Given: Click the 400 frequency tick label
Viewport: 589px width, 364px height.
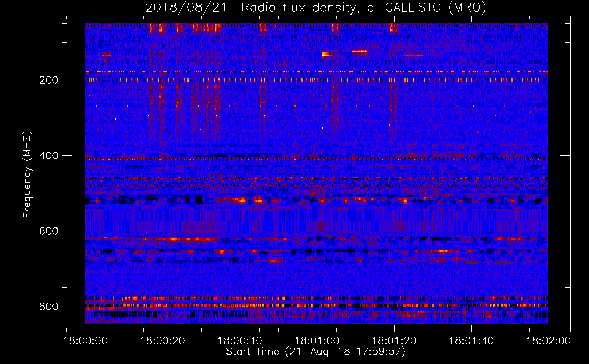Looking at the screenshot, I should [x=49, y=155].
